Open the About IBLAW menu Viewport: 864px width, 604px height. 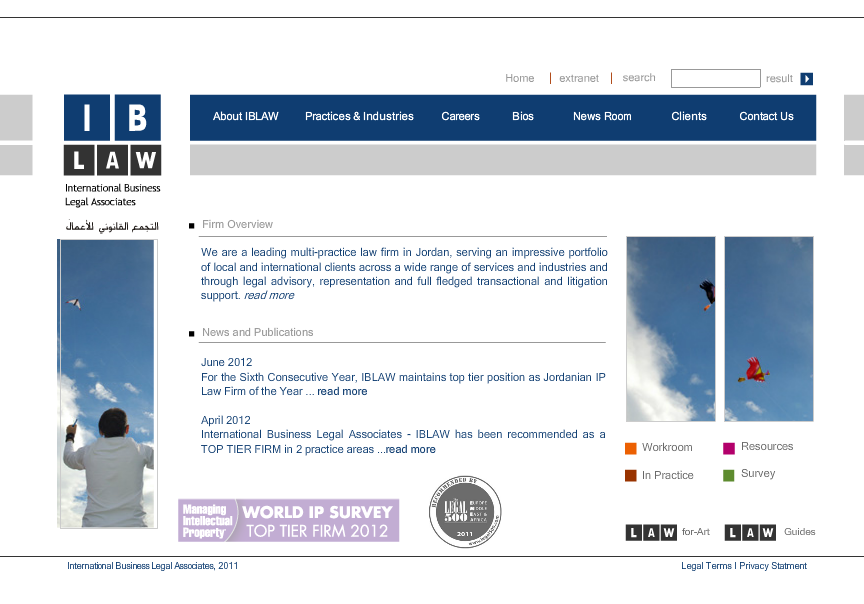tap(246, 116)
